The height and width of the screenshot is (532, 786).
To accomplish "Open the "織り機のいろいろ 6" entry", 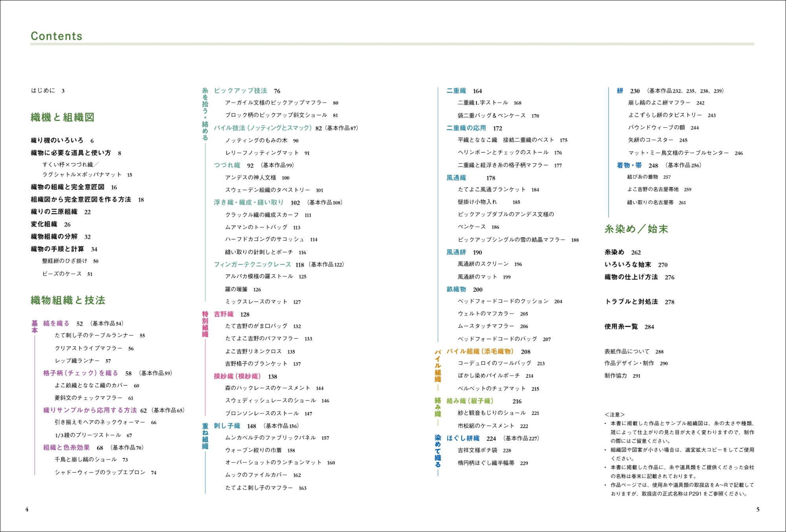I will coord(62,140).
